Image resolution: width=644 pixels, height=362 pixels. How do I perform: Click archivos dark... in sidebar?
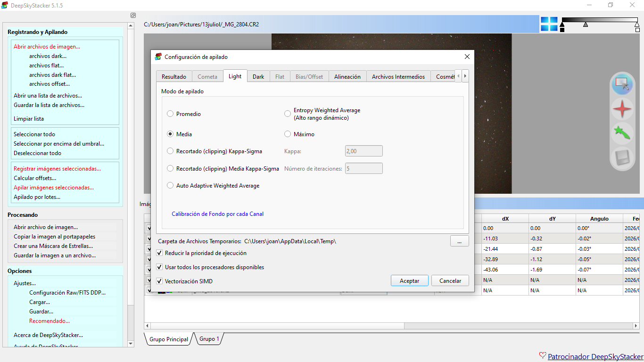coord(48,56)
